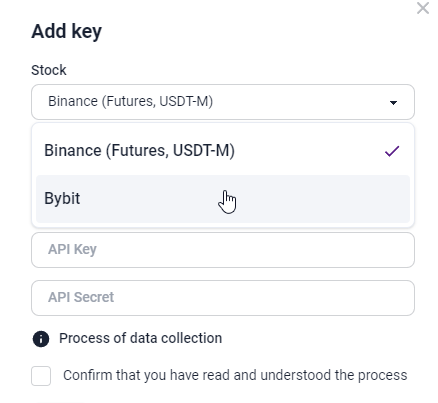This screenshot has width=438, height=403.
Task: Open the Process of data collection link
Action: point(140,338)
